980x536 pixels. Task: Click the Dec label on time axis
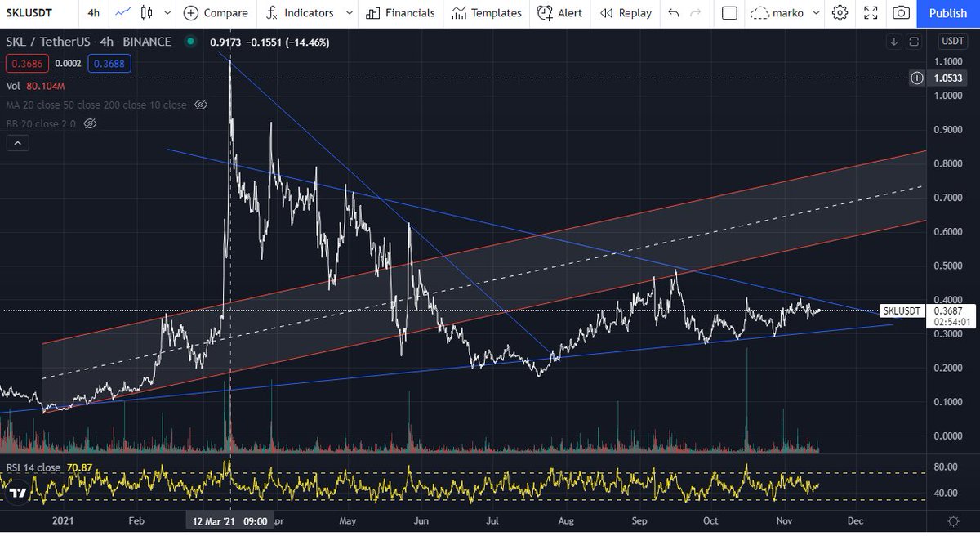tap(855, 520)
